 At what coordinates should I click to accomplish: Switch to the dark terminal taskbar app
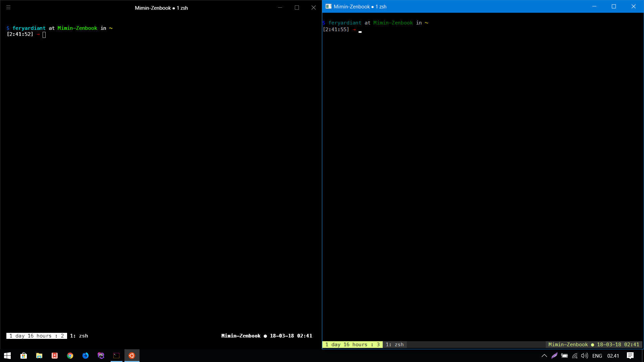tap(116, 356)
